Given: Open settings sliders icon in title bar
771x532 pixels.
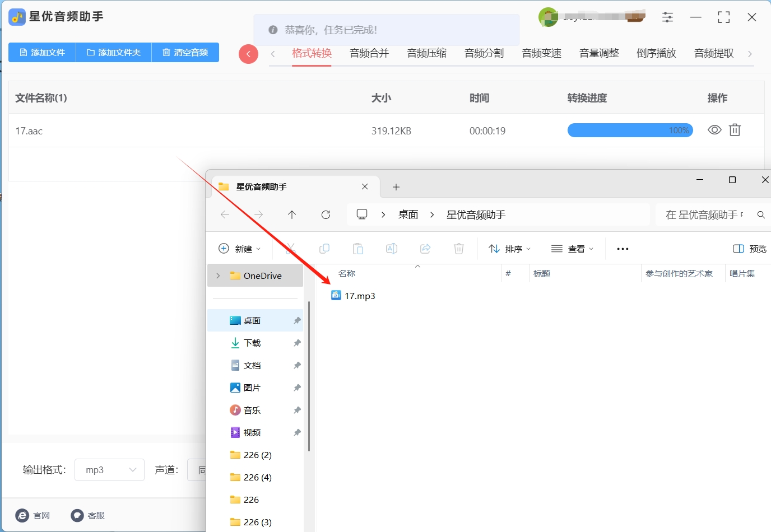Looking at the screenshot, I should [x=667, y=17].
